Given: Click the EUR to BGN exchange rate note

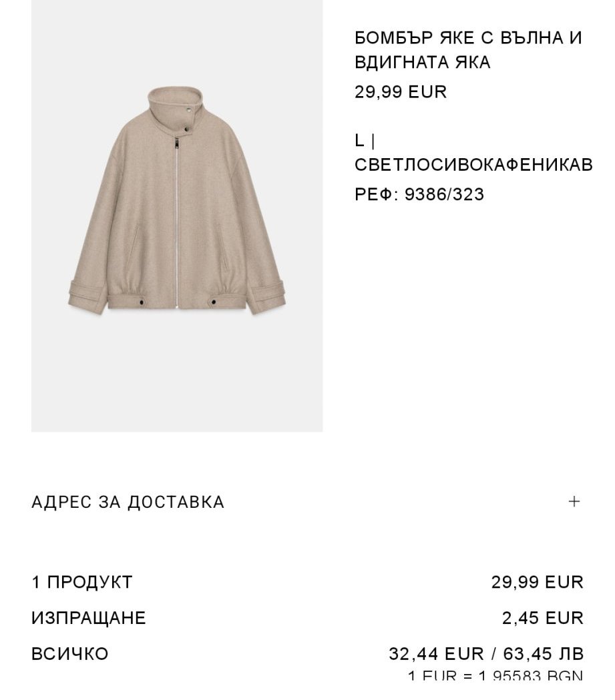Looking at the screenshot, I should click(495, 675).
